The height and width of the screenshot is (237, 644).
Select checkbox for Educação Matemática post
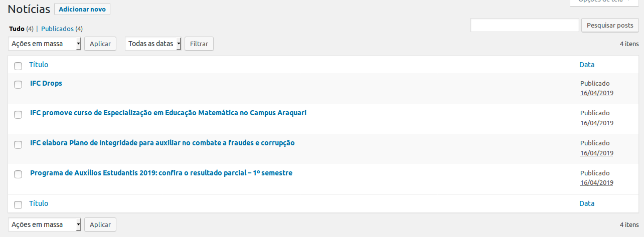pos(18,114)
